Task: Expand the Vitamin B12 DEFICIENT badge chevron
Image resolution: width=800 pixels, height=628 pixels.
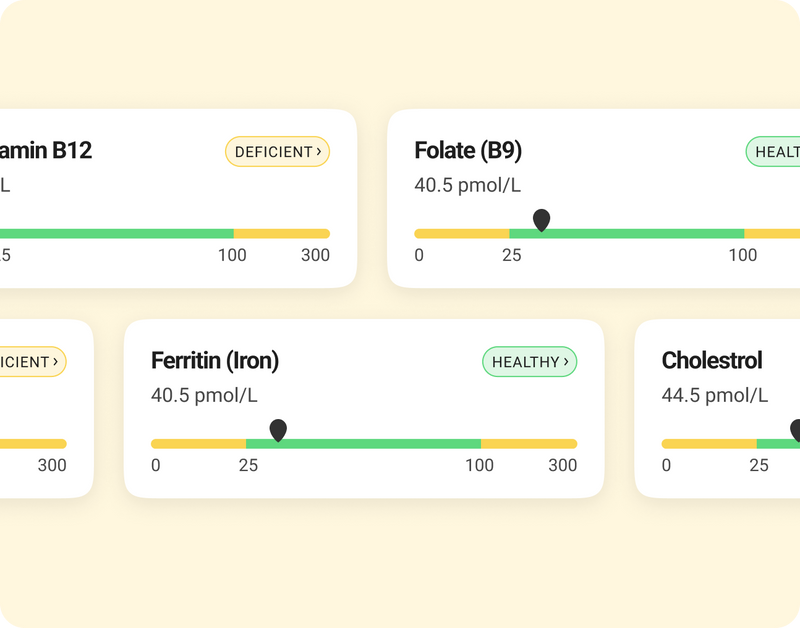Action: pyautogui.click(x=319, y=152)
